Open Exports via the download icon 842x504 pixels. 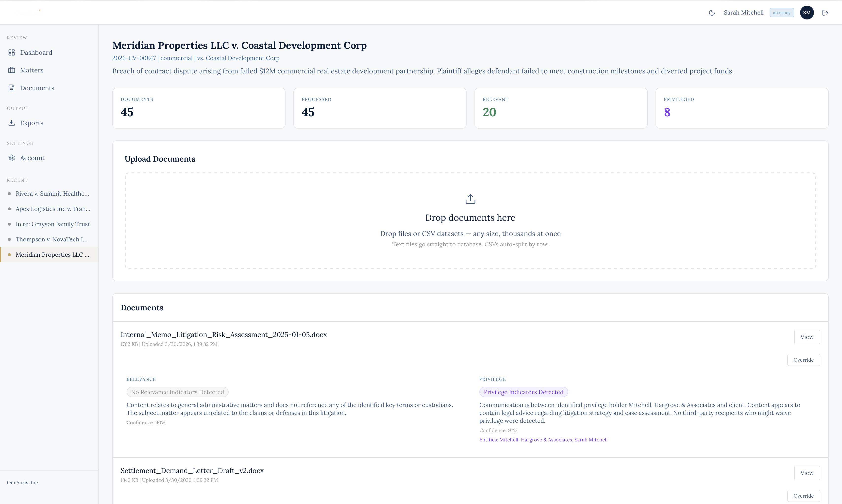[x=12, y=123]
